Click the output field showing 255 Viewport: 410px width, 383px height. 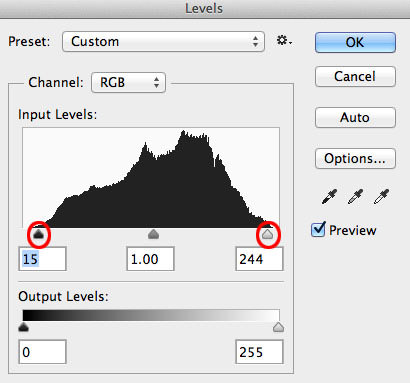(259, 352)
